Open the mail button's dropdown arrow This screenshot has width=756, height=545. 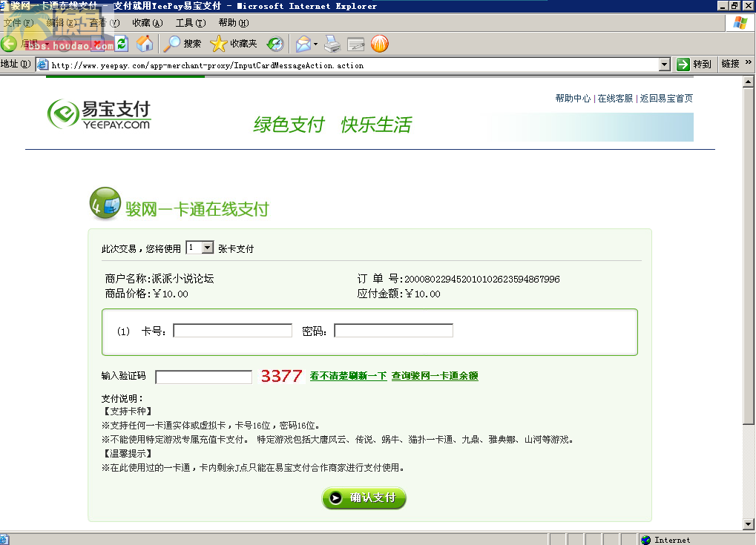tap(315, 44)
